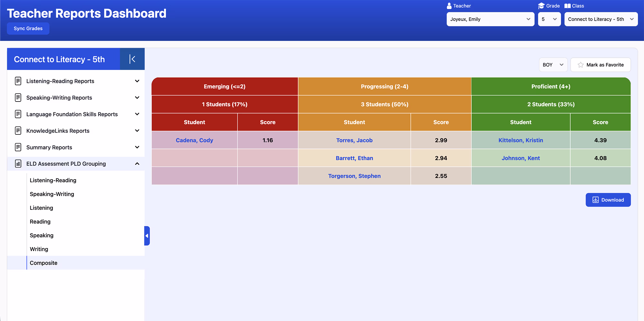This screenshot has height=321, width=644.
Task: Click score 2.55 cell
Action: (x=441, y=176)
